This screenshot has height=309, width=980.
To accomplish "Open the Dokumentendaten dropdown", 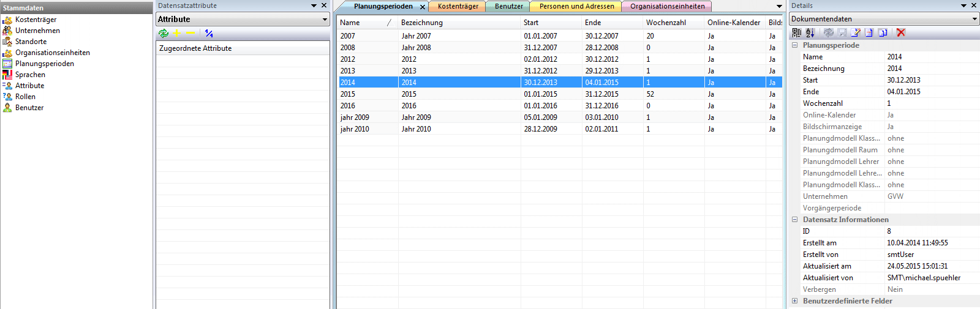I will (974, 19).
